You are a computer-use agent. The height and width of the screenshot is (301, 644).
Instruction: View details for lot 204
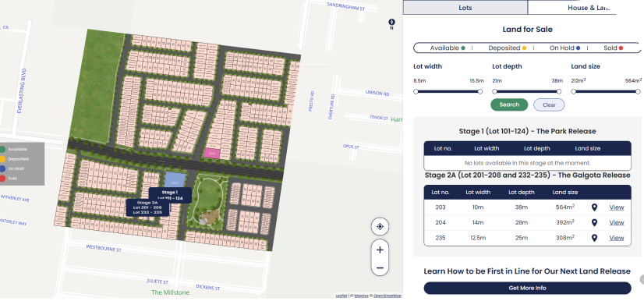tap(617, 222)
